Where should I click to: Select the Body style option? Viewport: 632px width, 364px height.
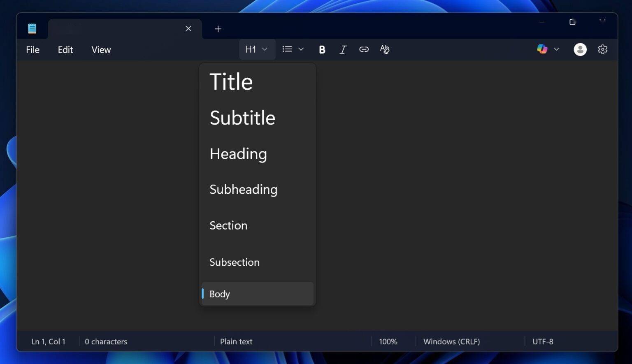click(x=258, y=294)
